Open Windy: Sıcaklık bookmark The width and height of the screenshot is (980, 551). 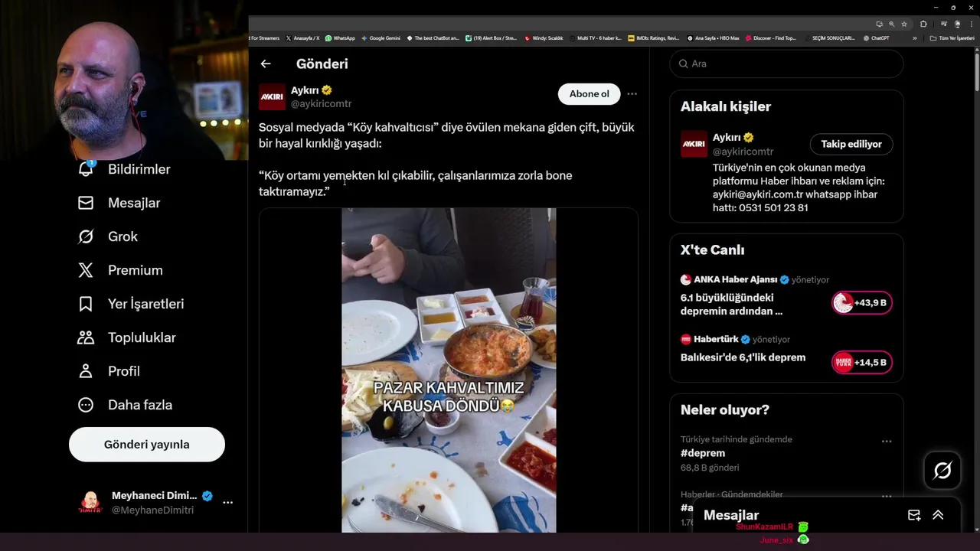544,37
